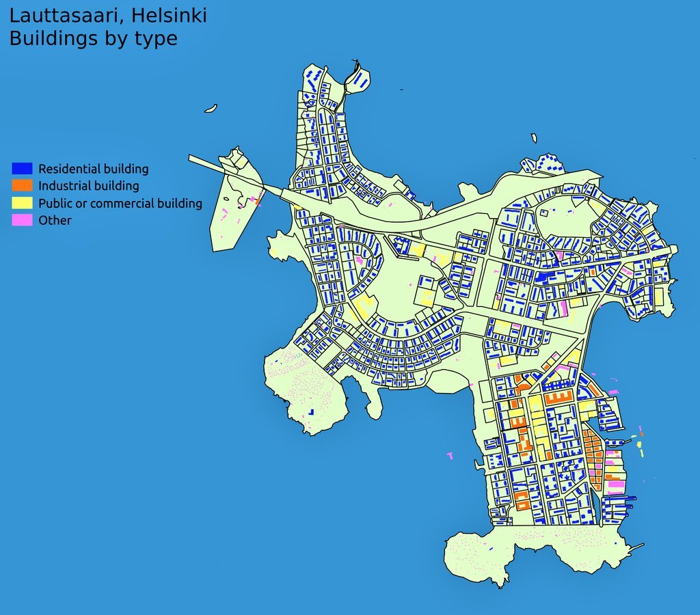Screen dimensions: 700x615
Task: Click the 'Lauttasaari, Helsinki' map title
Action: pyautogui.click(x=107, y=15)
